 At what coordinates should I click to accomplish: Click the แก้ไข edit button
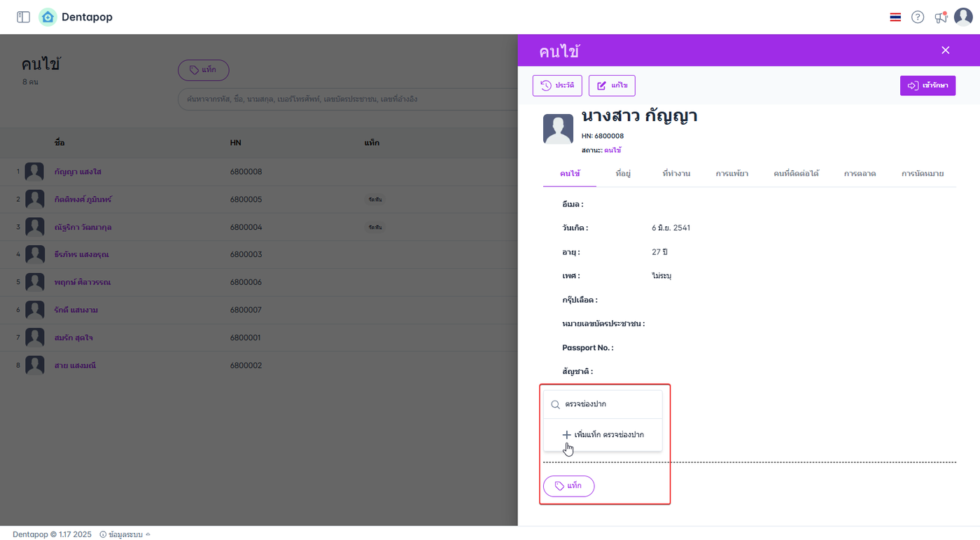click(611, 85)
